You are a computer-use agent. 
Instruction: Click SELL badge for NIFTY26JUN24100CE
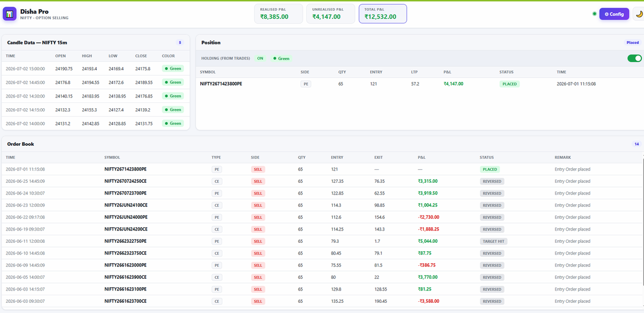pyautogui.click(x=258, y=205)
